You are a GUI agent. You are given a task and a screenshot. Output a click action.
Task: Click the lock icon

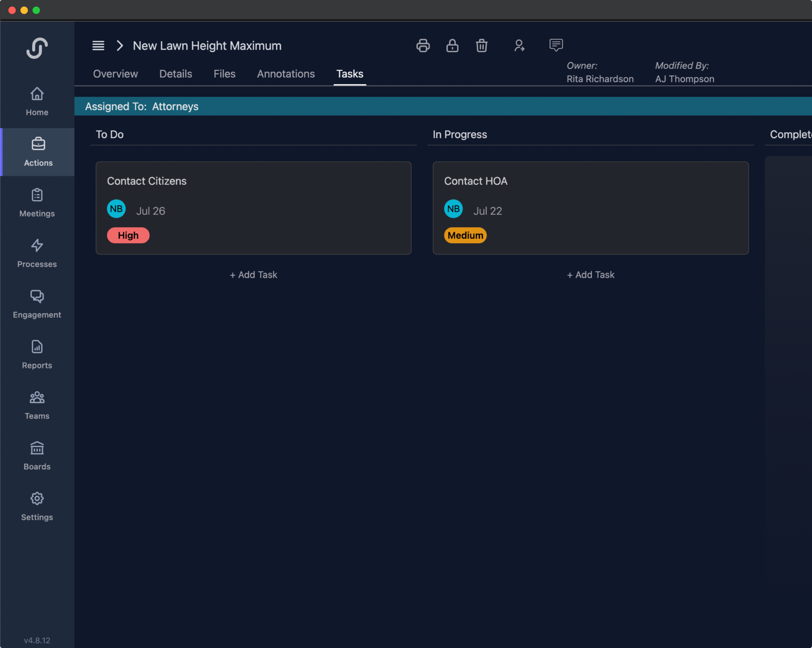point(452,46)
